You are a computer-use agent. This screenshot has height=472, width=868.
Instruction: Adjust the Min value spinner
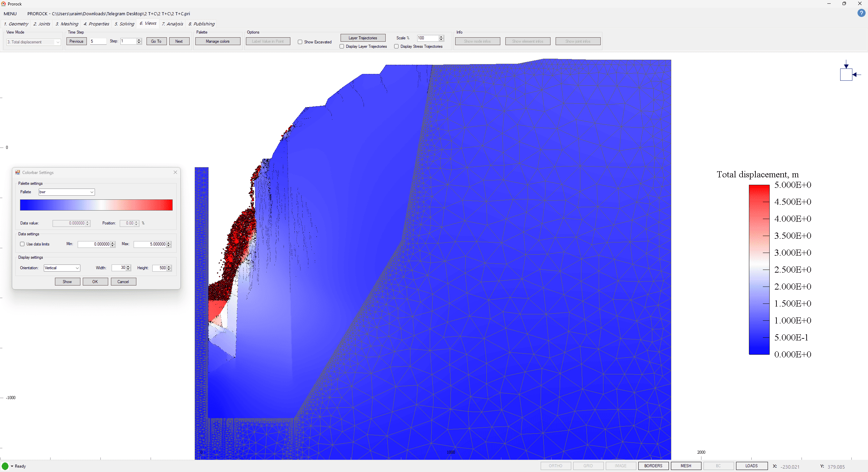(x=113, y=244)
